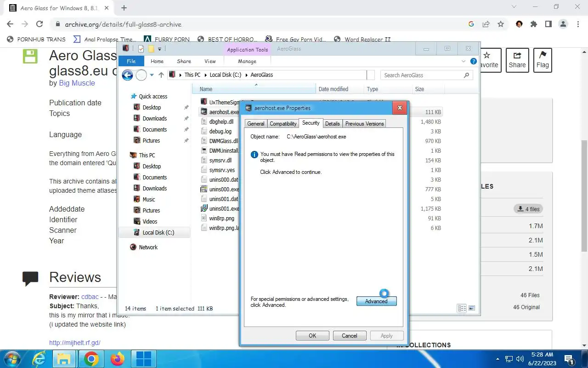Sort by Size column header

(x=428, y=89)
